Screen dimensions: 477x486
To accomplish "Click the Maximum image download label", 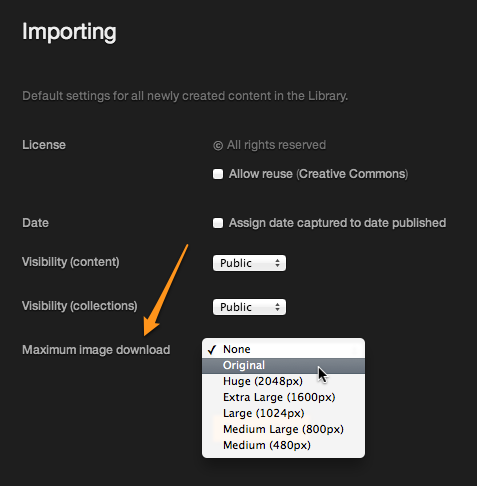I will coord(96,350).
